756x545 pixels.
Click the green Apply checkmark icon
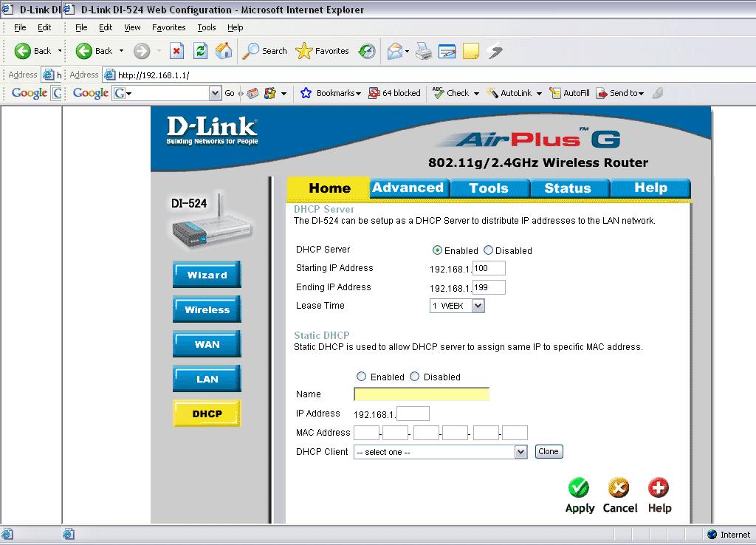579,487
